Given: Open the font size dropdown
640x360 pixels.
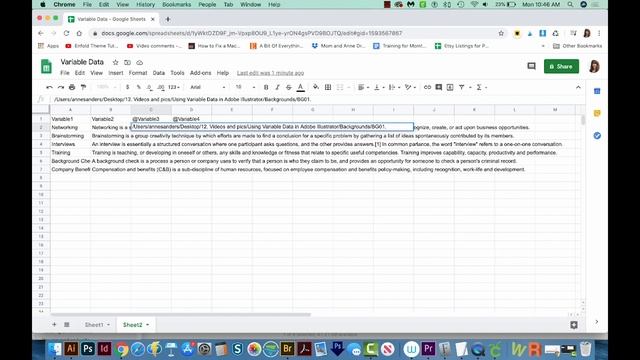Looking at the screenshot, I should point(245,87).
